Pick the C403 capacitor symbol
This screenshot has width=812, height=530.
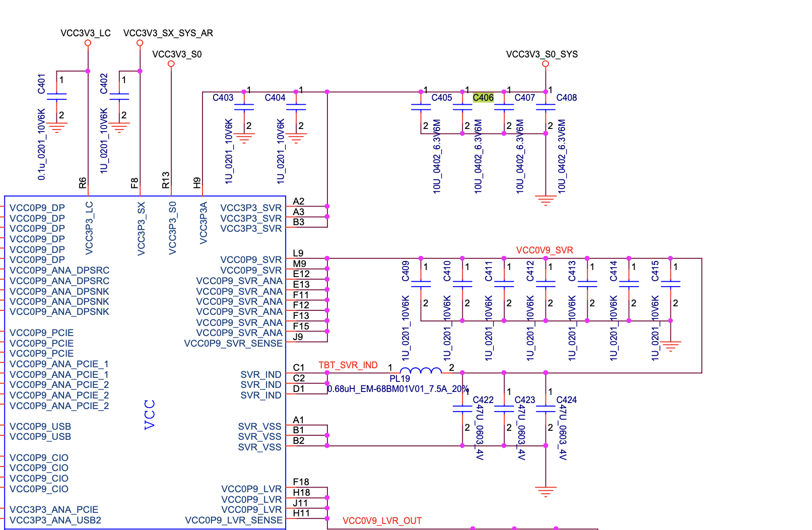tap(244, 107)
